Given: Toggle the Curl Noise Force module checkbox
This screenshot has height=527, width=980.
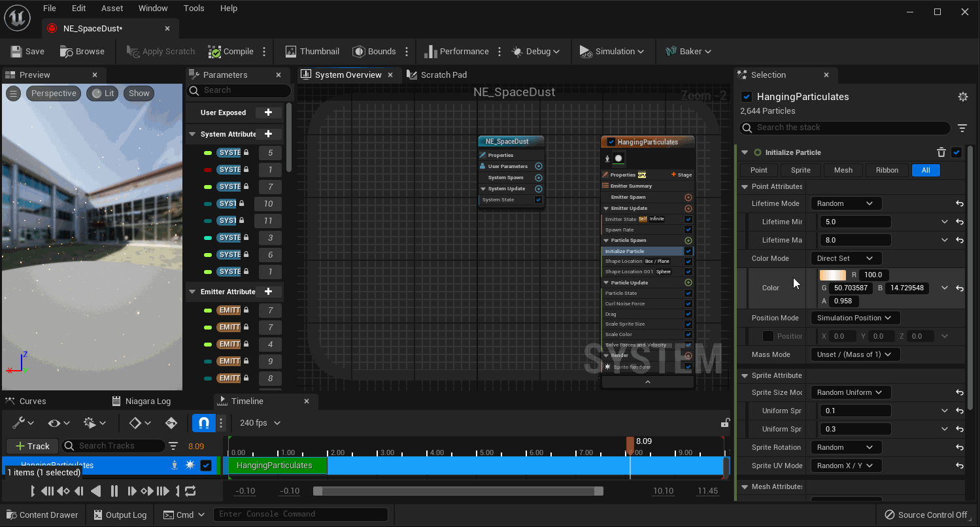Looking at the screenshot, I should 688,303.
